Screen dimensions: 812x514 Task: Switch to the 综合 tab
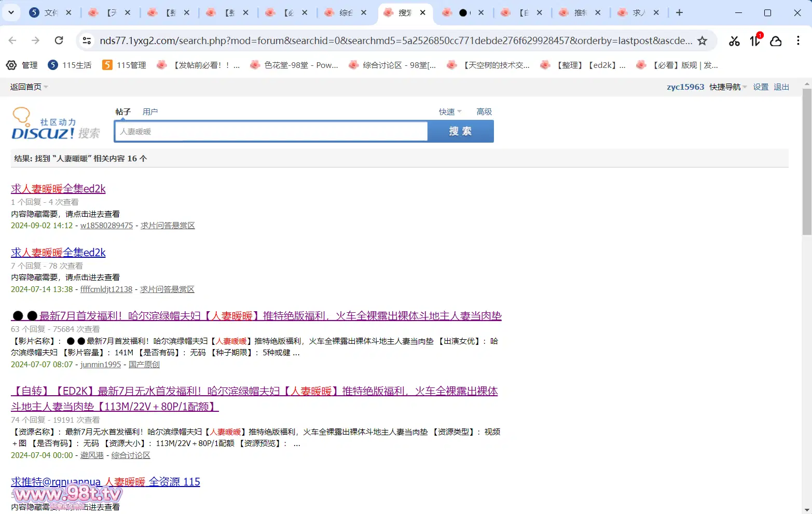(339, 12)
